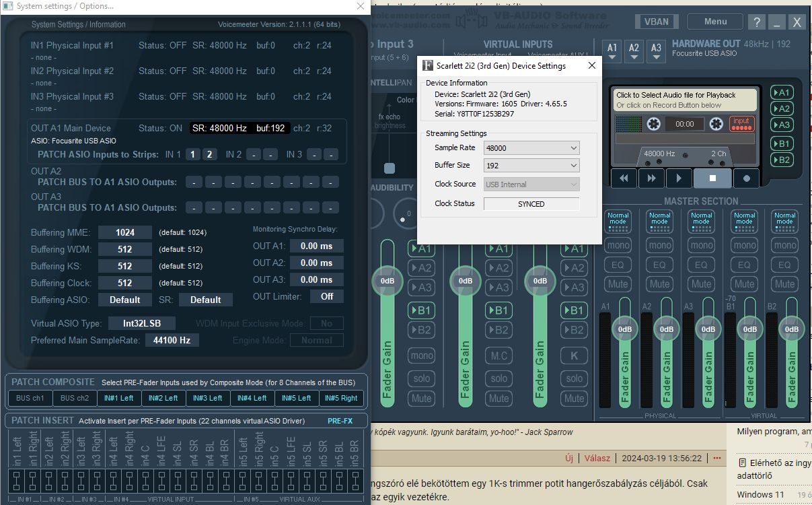Toggle the ▶A1 routing button beside the cassette
Viewport: 812px width, 505px height.
[x=782, y=92]
